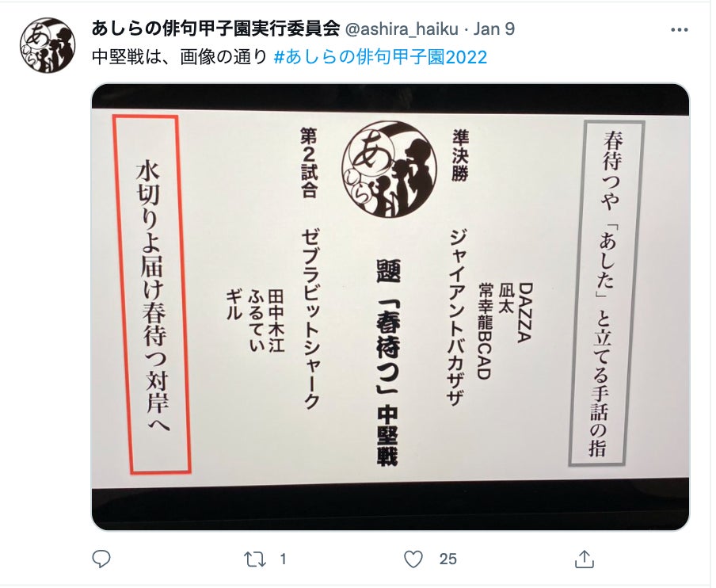Click the Jan 9 timestamp
716x588 pixels.
tap(493, 29)
